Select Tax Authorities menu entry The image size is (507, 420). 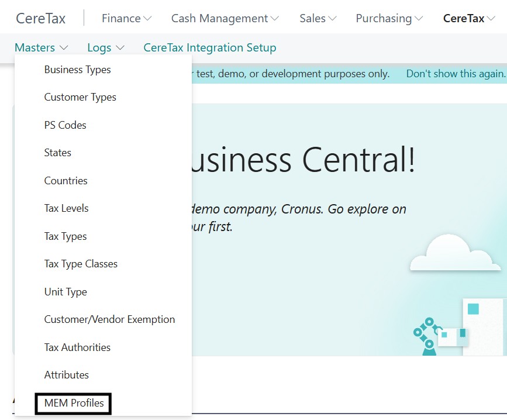(77, 347)
